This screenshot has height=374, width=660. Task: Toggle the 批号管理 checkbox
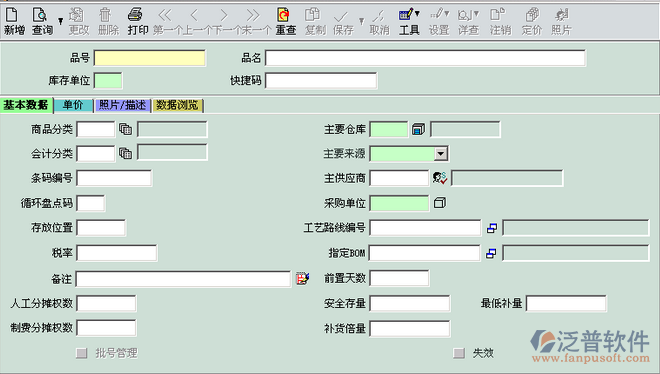click(x=82, y=353)
